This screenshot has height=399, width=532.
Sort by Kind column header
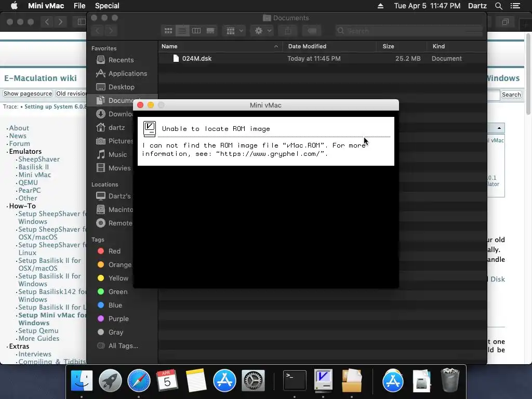coord(457,46)
